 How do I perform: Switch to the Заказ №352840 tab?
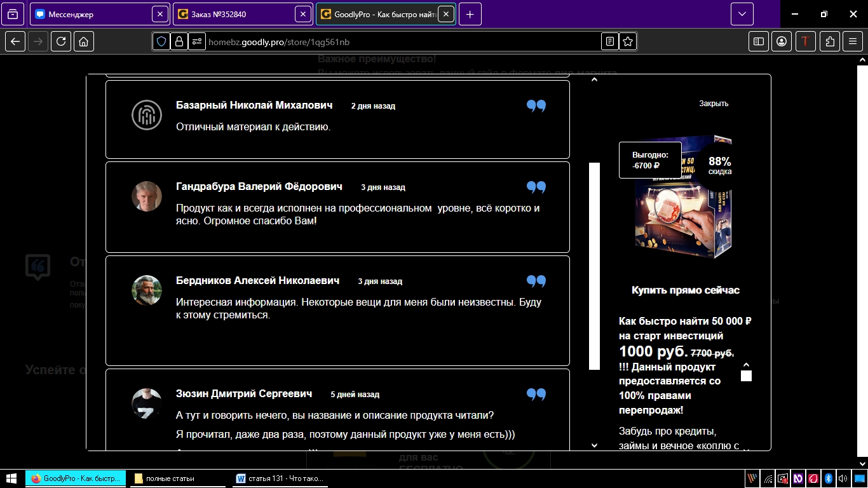pos(243,14)
